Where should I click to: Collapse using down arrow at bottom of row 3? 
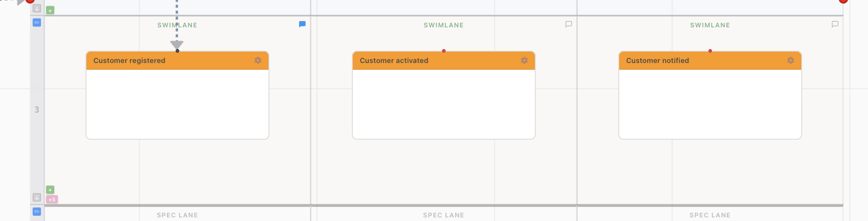coord(37,197)
